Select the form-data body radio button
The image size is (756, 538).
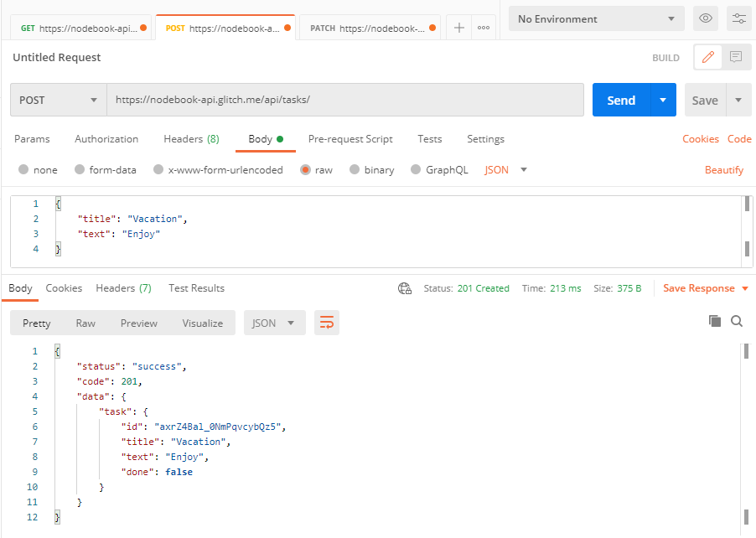(80, 169)
